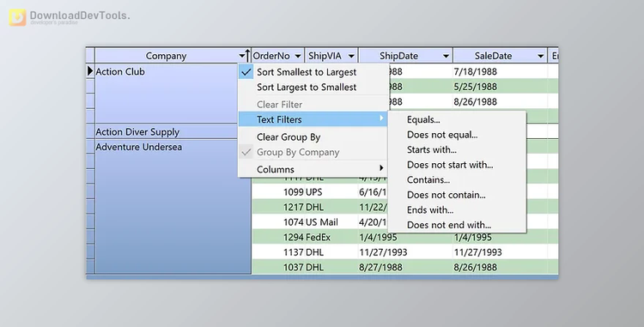The width and height of the screenshot is (644, 327).
Task: Click the row selector beside Action Club
Action: [90, 71]
